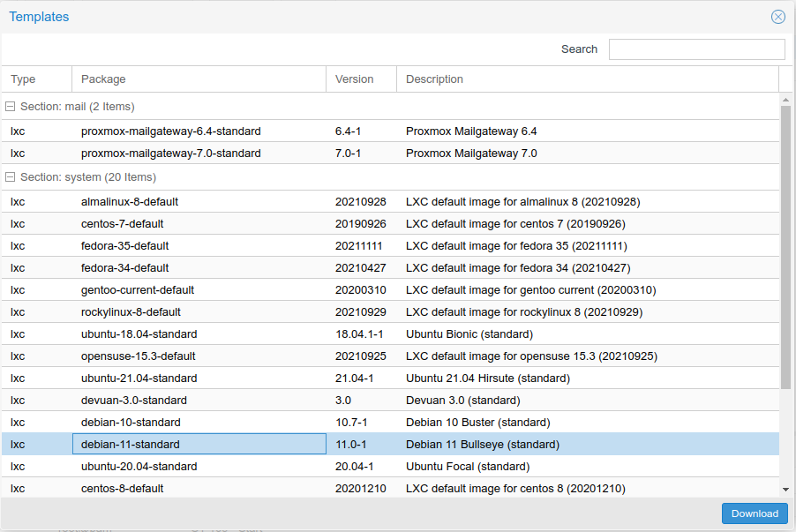This screenshot has height=532, width=796.
Task: Click the scrollbar up arrow
Action: (x=785, y=100)
